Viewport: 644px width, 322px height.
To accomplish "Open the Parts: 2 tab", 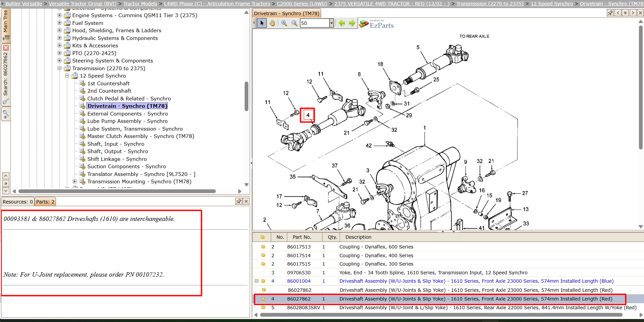I will [x=45, y=202].
